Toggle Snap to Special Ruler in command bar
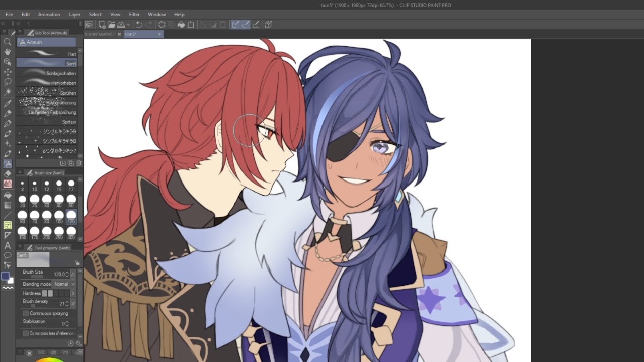The width and height of the screenshot is (644, 362). click(x=246, y=24)
